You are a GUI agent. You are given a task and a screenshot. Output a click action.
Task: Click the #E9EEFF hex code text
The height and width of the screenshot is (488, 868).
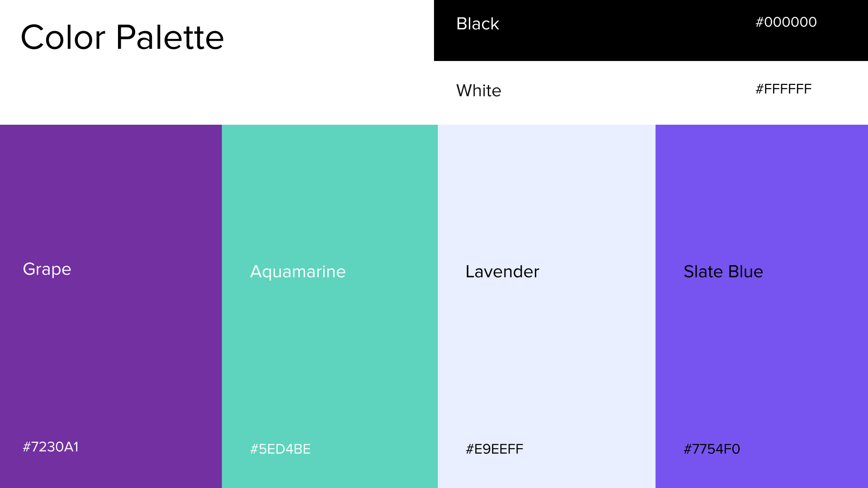pyautogui.click(x=495, y=449)
